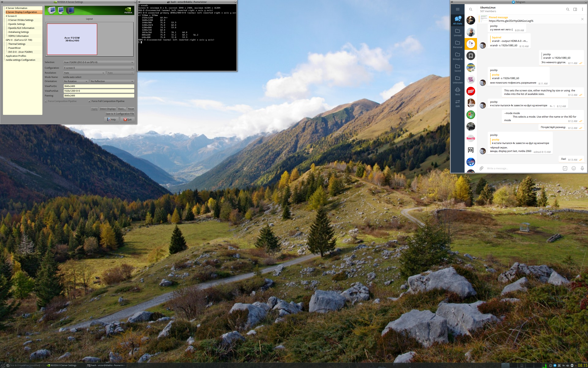Open the refresh rate Auto dropdown

[x=121, y=73]
